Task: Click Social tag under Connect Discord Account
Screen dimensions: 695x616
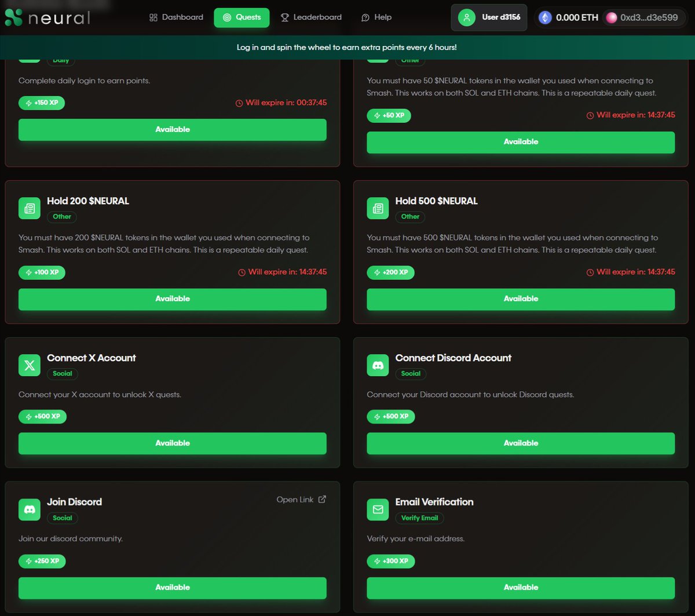Action: tap(411, 374)
